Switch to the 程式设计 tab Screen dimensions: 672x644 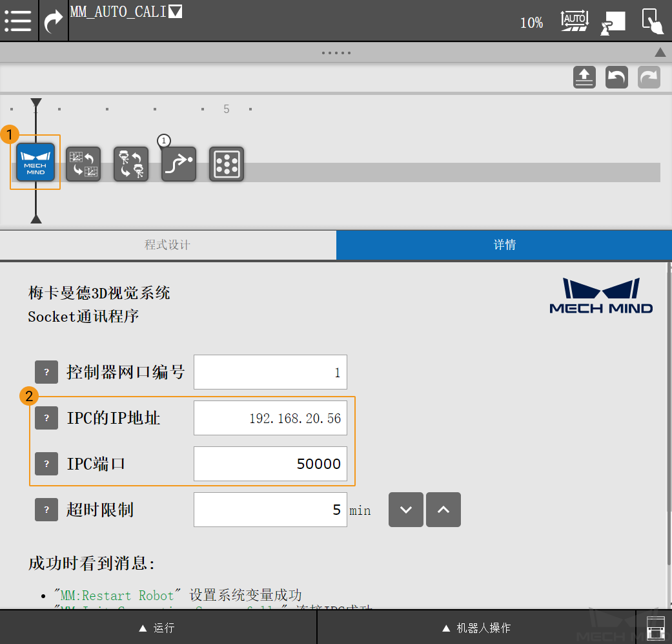pyautogui.click(x=168, y=245)
